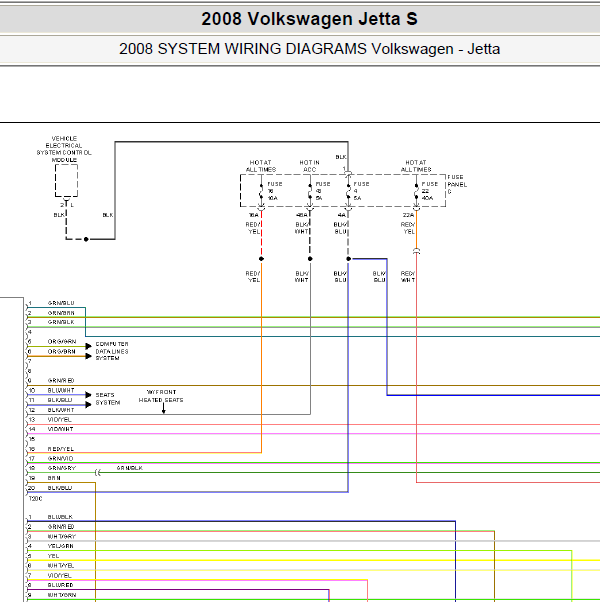Select the "FUSE 48 5A" label
Viewport: 600px width, 602px height.
tap(322, 191)
